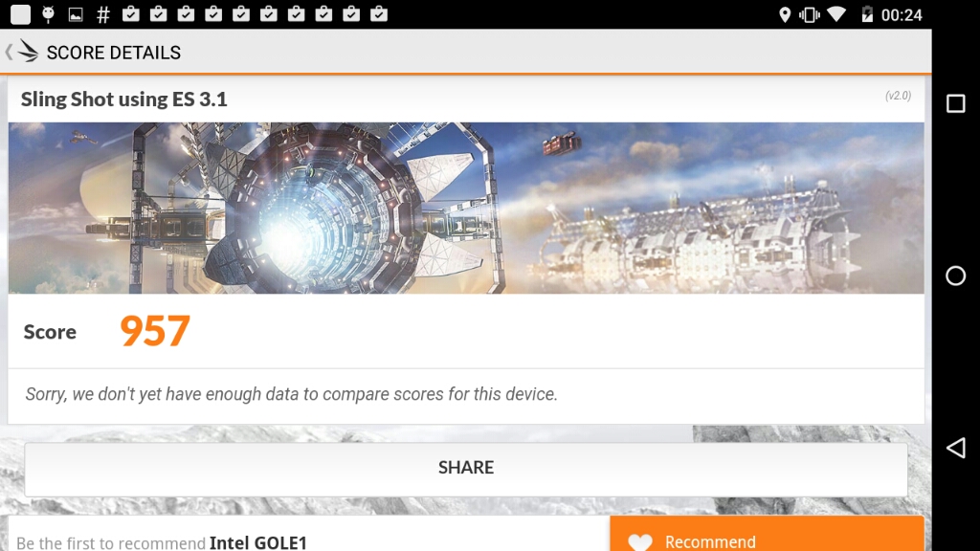This screenshot has width=980, height=551.
Task: Open the image notification icon in status bar
Action: [x=76, y=15]
